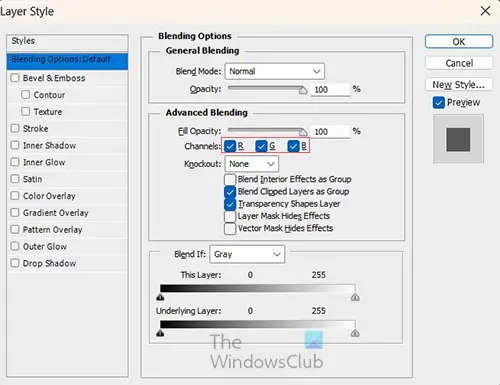Image resolution: width=500 pixels, height=385 pixels.
Task: Enable the Inner Shadow checkbox
Action: (x=15, y=145)
